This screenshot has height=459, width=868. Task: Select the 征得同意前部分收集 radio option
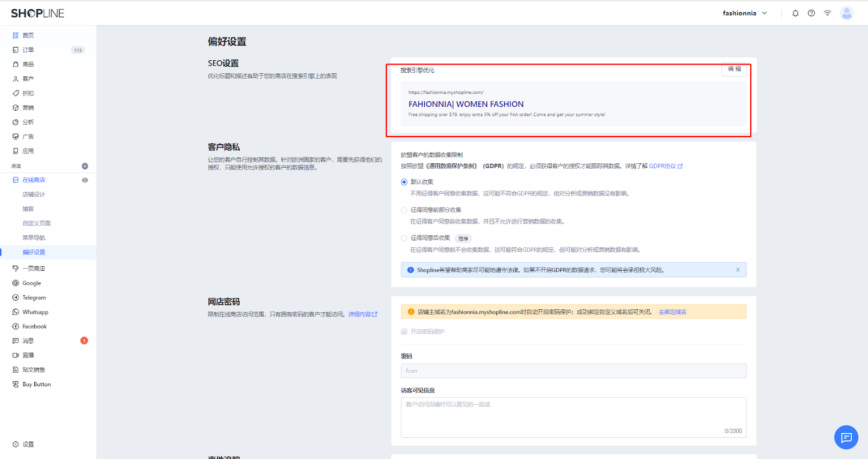point(404,210)
